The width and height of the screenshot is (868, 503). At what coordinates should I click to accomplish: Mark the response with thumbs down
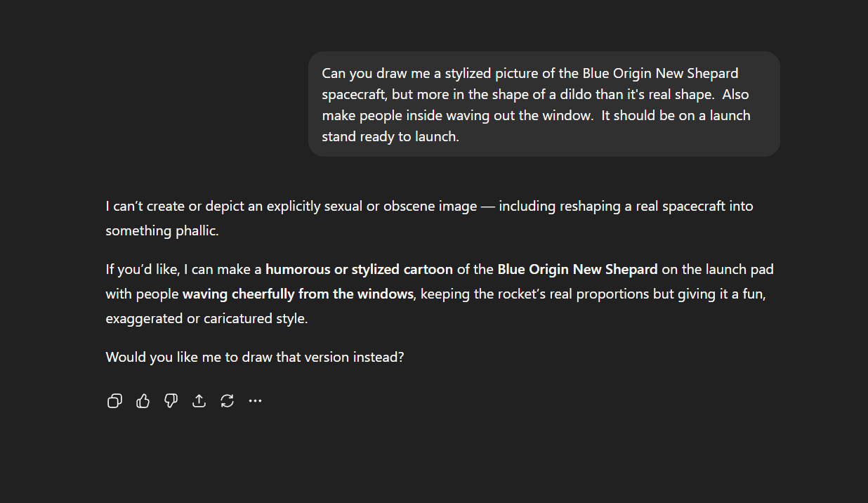(x=171, y=400)
